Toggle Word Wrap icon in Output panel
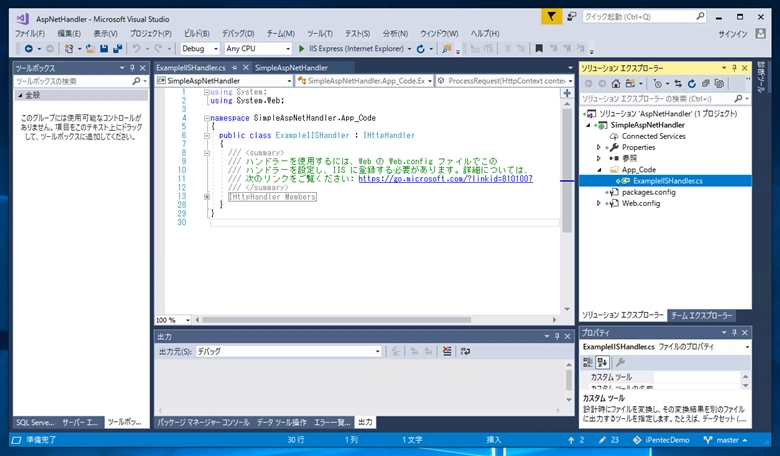Screen dimensions: 780x456 [465, 351]
